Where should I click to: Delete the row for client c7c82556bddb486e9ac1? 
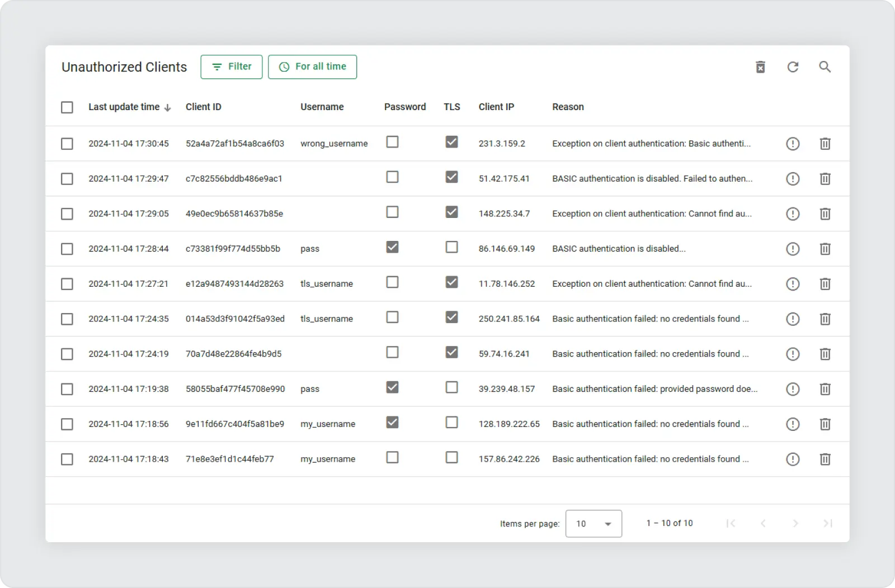pyautogui.click(x=825, y=179)
